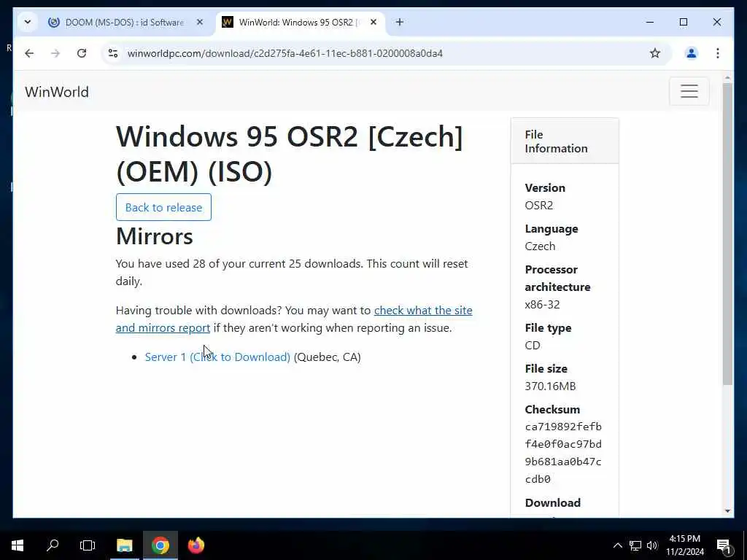The width and height of the screenshot is (747, 560).
Task: Open Task View on the taskbar
Action: (88, 545)
